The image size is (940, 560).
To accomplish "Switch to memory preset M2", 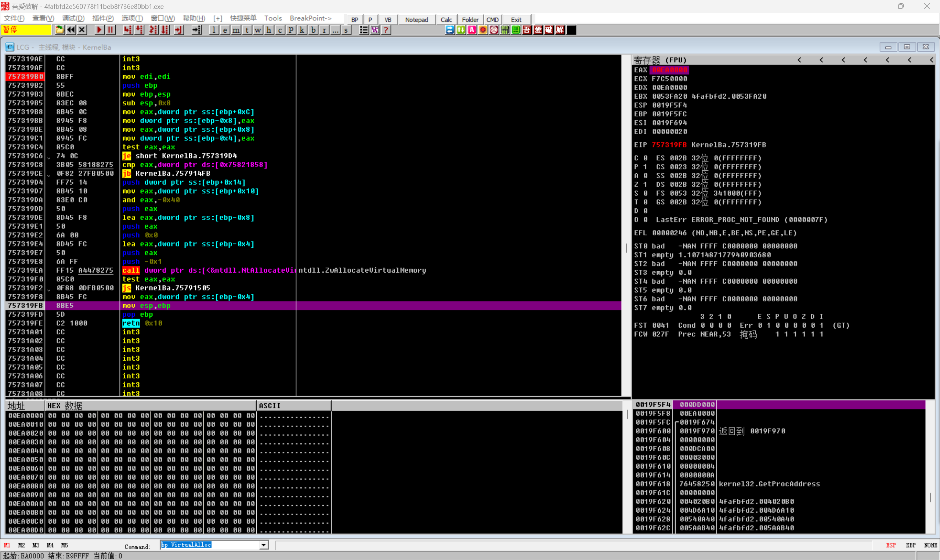I will (21, 545).
